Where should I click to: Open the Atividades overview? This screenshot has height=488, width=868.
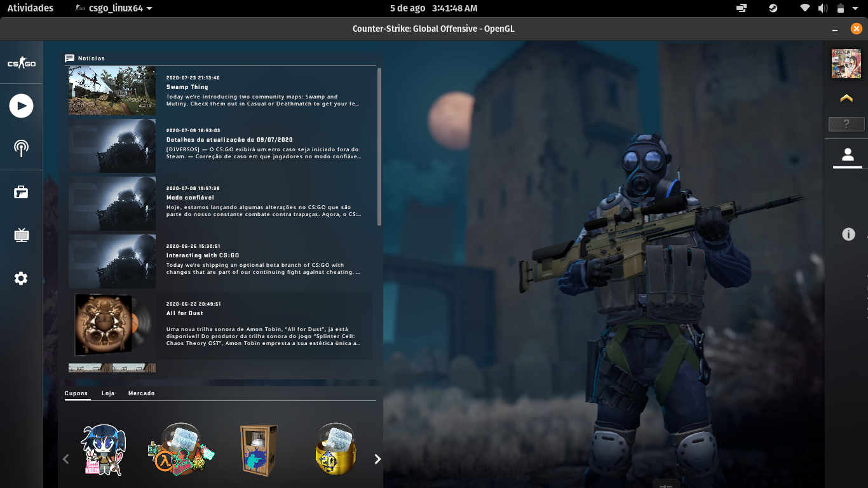[x=31, y=8]
